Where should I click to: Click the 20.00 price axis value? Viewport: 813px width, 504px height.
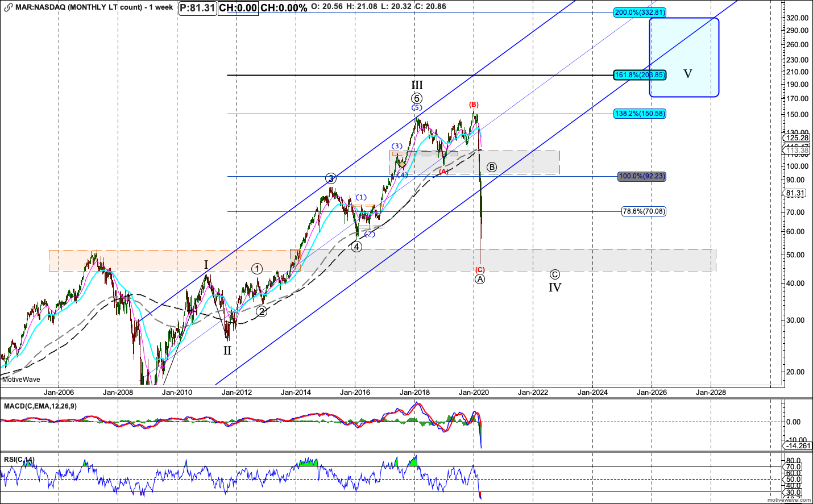point(795,372)
